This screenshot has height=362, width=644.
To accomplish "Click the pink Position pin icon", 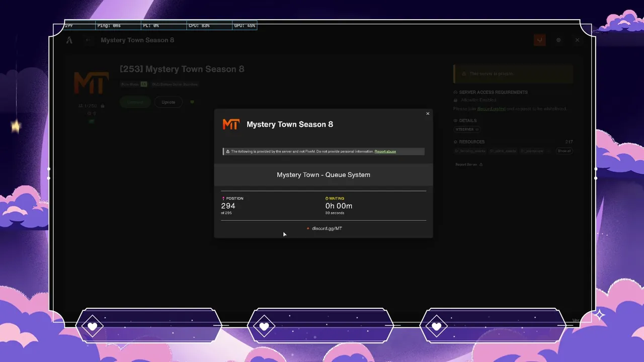I will [223, 199].
